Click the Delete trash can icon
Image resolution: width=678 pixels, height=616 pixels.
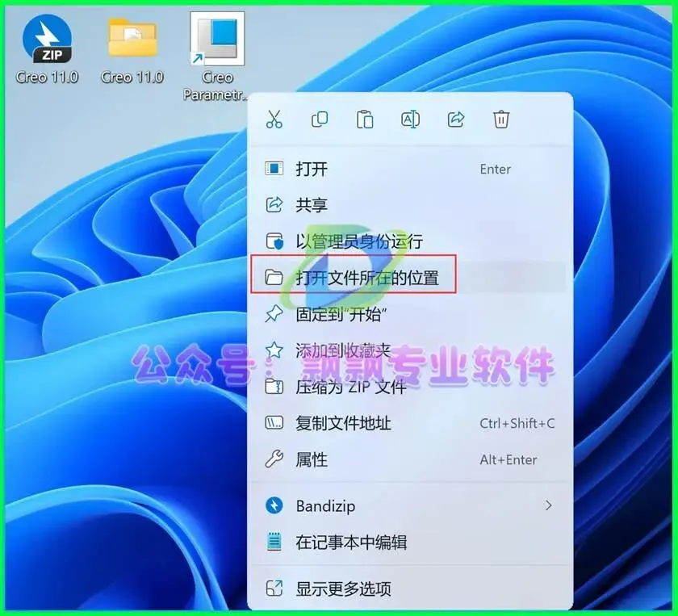(x=501, y=119)
